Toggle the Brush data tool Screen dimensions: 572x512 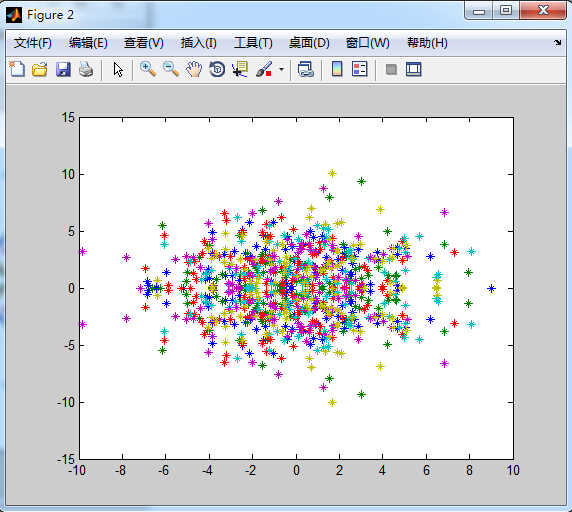click(264, 69)
